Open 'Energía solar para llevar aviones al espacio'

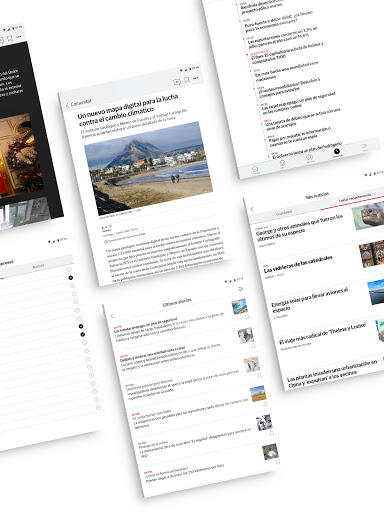[310, 300]
